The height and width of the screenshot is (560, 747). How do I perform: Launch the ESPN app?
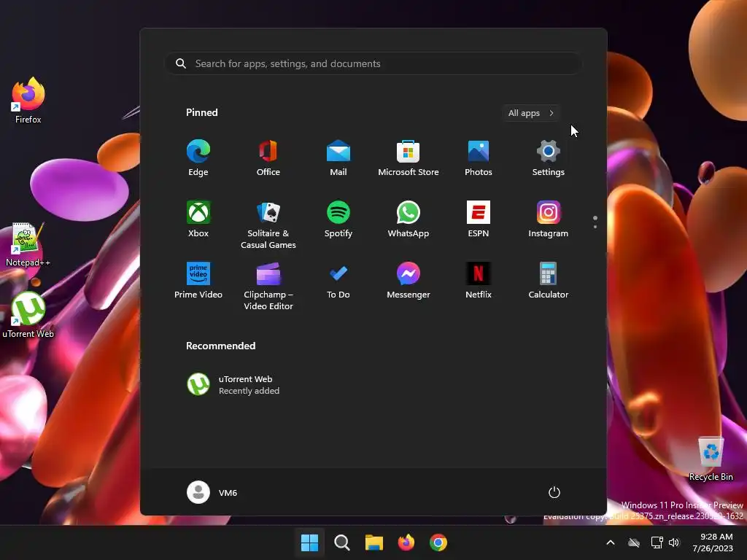coord(479,219)
